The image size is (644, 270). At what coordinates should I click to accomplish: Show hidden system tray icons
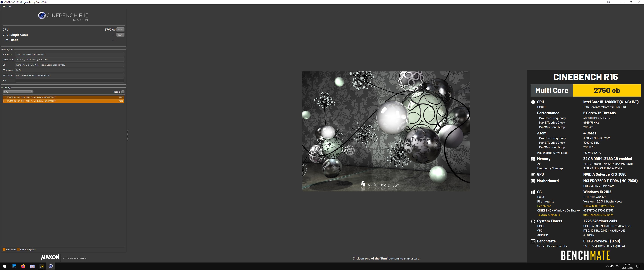[607, 266]
